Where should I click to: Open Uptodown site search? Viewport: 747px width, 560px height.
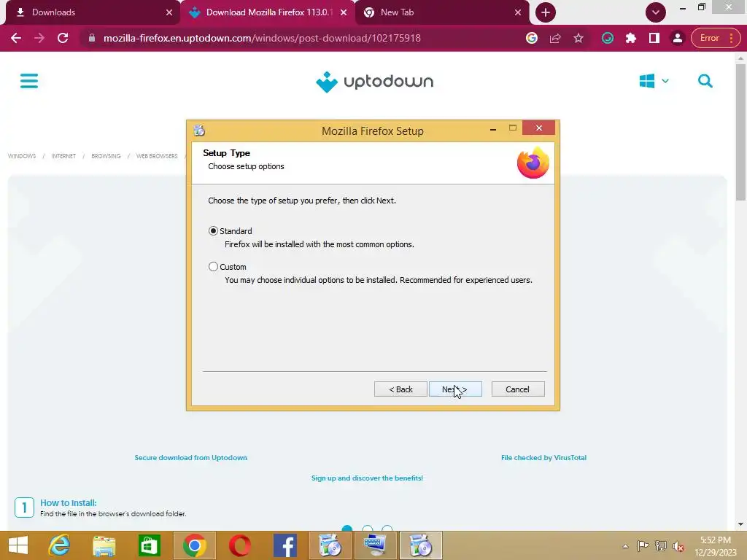pos(705,81)
